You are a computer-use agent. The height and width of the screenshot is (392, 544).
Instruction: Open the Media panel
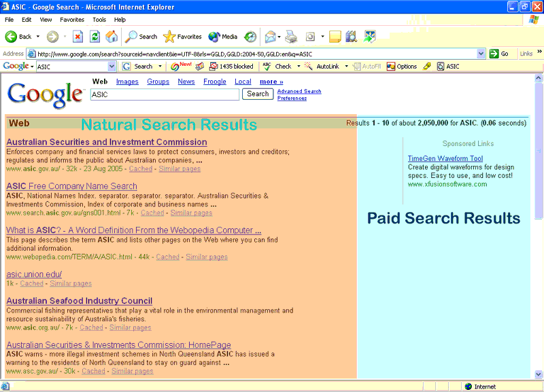click(223, 37)
